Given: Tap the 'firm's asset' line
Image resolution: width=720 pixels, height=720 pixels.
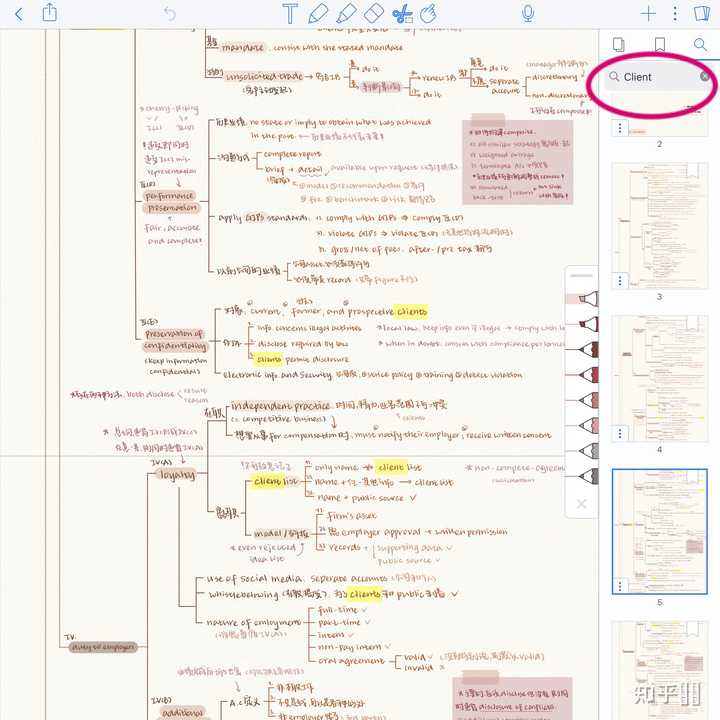Looking at the screenshot, I should pyautogui.click(x=352, y=516).
